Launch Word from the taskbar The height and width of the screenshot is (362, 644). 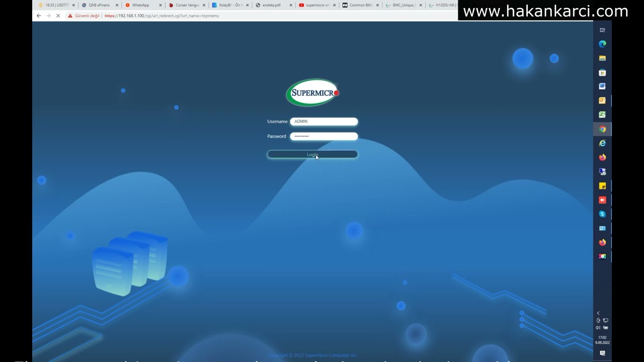coord(602,86)
